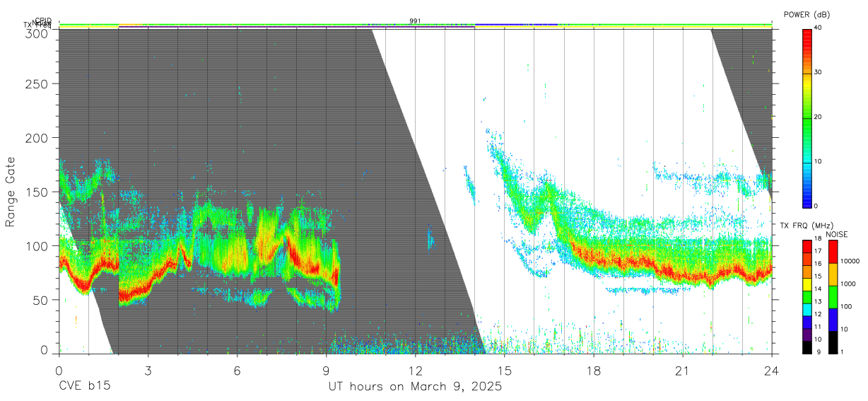
Task: Click the 10000 label in NOISE legend
Action: pyautogui.click(x=850, y=262)
